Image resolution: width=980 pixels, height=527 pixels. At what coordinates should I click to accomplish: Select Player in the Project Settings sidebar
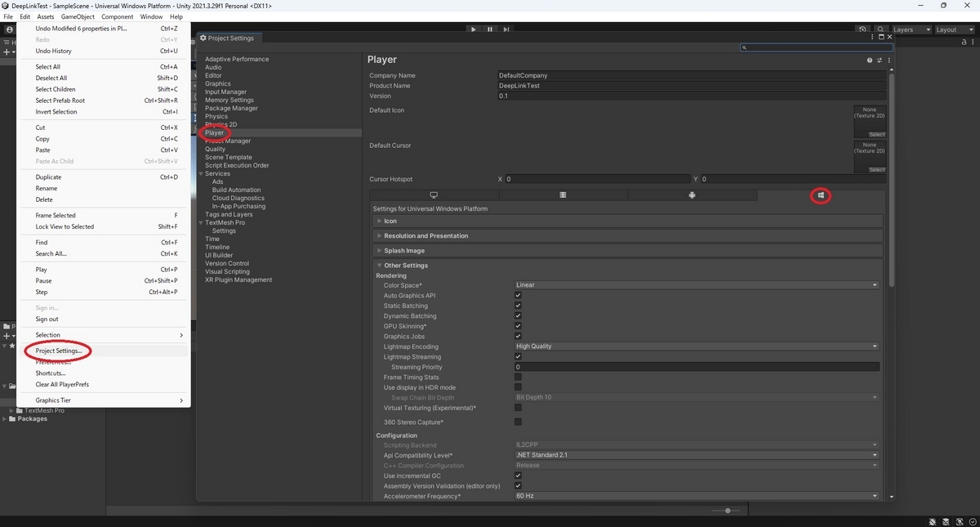pos(215,132)
